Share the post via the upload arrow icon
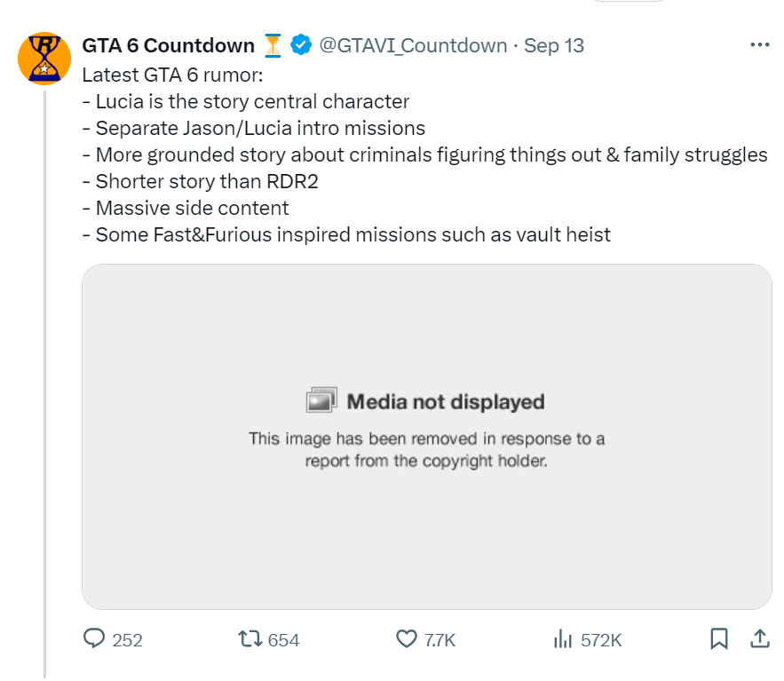Viewport: 784px width, 681px height. click(759, 639)
